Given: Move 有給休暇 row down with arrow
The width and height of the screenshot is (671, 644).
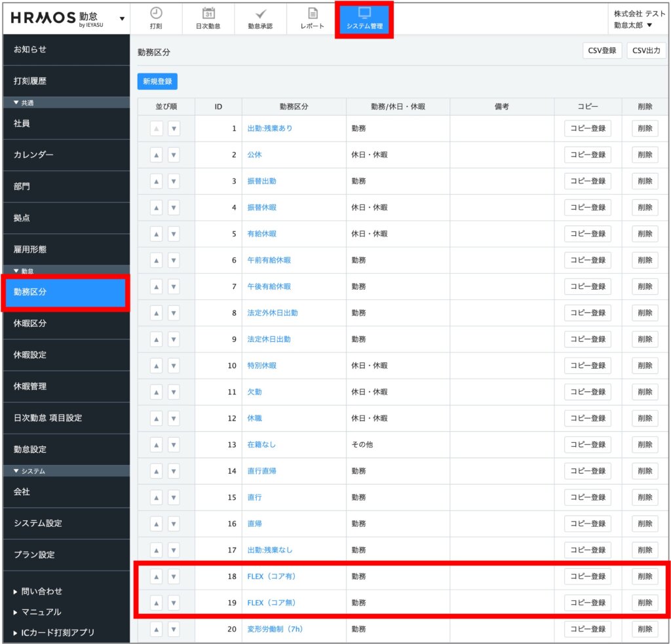Looking at the screenshot, I should coord(174,234).
